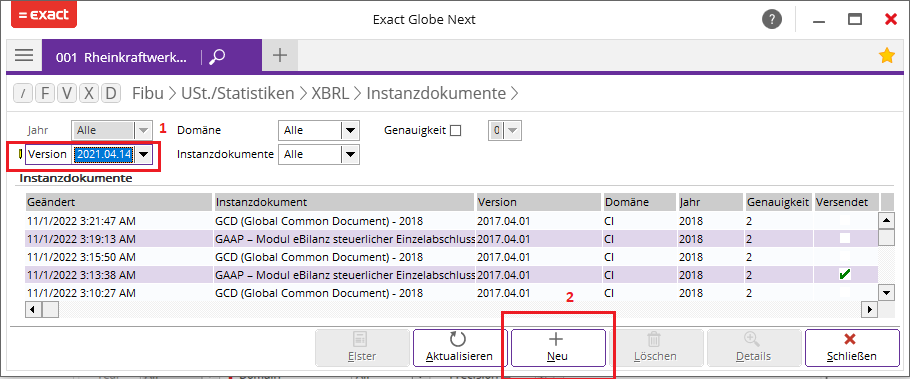The image size is (910, 379).
Task: Click the magnifier search icon in company tab
Action: 217,57
